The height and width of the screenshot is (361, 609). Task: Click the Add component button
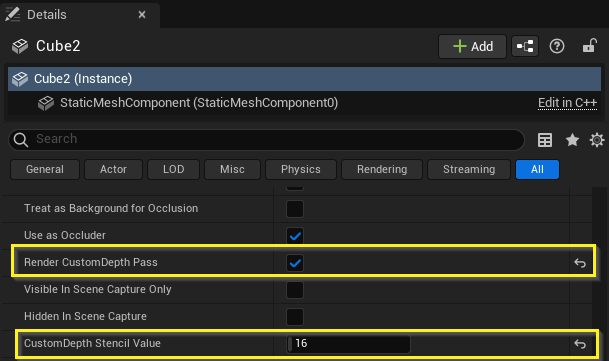[472, 46]
